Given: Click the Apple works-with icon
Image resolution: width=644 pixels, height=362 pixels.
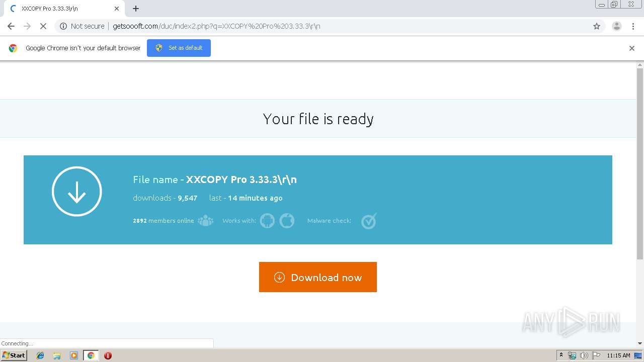Looking at the screenshot, I should pos(287,221).
